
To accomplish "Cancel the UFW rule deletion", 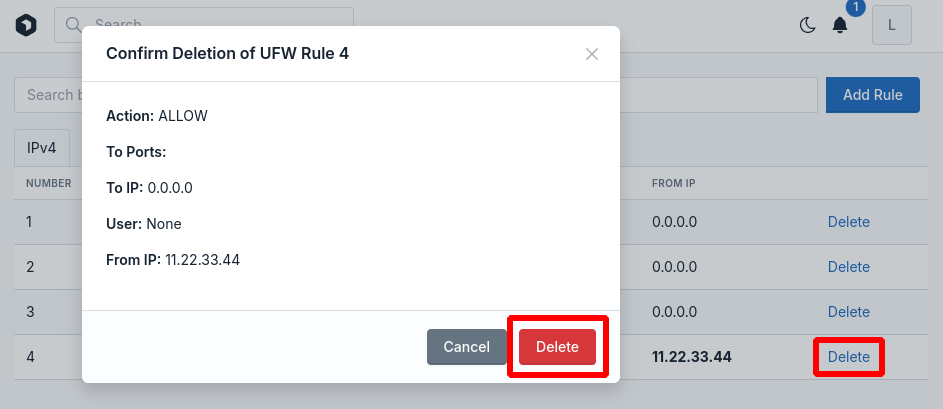I will tap(467, 347).
